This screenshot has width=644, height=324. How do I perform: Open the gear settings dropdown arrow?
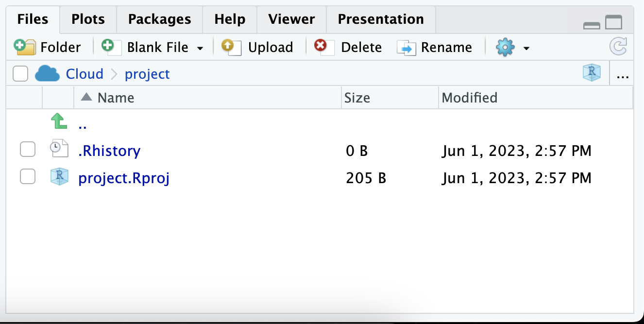click(x=526, y=48)
